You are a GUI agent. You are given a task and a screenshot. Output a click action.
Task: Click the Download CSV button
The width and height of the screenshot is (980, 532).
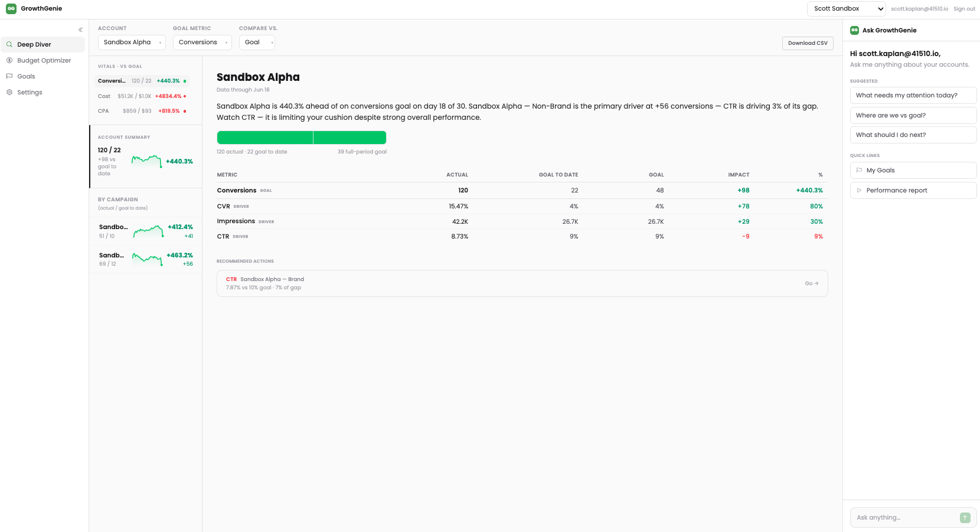[808, 43]
